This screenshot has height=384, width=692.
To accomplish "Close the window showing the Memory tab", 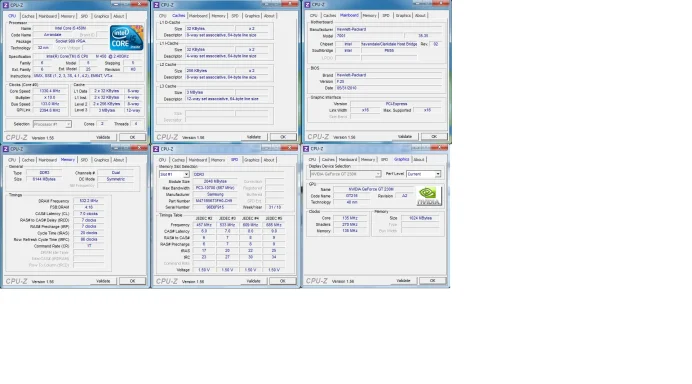I will (x=139, y=148).
